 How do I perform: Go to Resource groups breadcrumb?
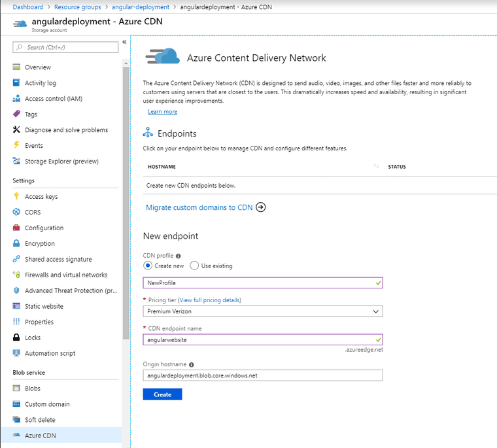pyautogui.click(x=77, y=7)
